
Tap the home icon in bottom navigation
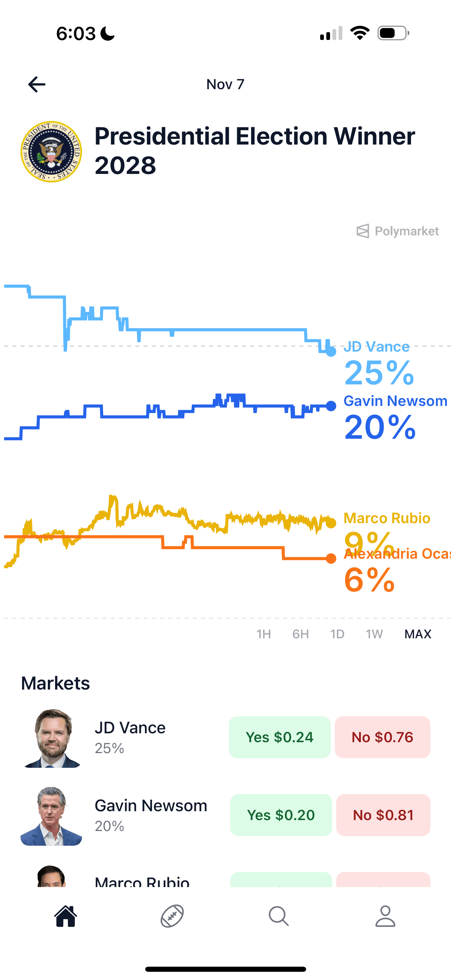(65, 916)
